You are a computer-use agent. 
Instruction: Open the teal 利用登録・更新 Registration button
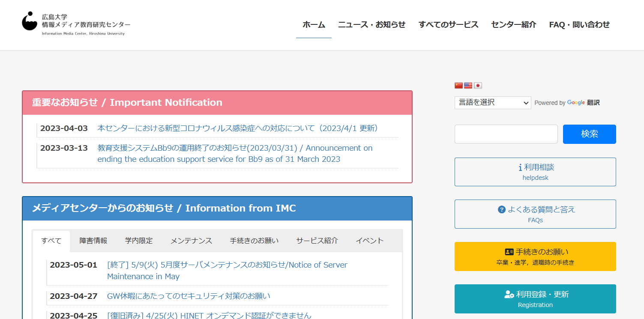click(x=535, y=299)
